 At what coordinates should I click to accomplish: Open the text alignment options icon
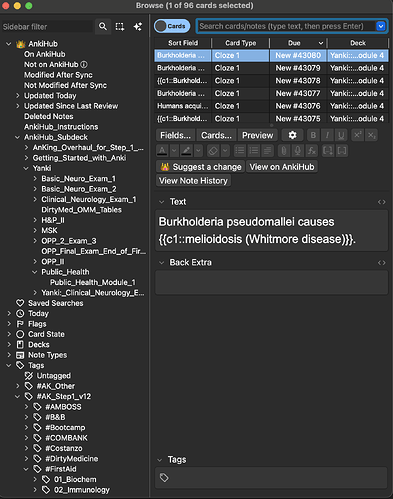[267, 151]
